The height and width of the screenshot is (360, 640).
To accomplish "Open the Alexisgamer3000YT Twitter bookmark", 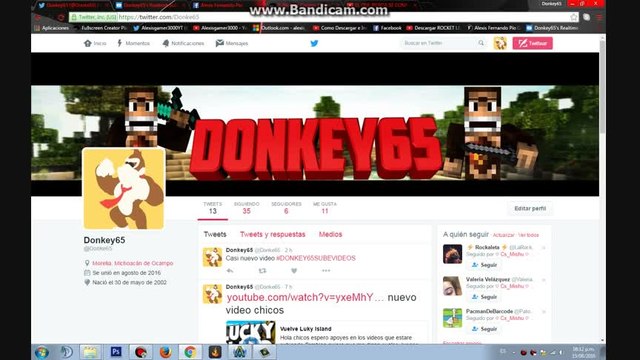I will (160, 28).
